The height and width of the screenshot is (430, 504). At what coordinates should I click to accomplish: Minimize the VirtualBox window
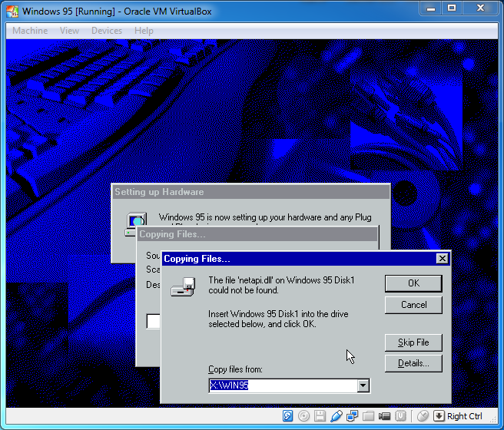431,8
